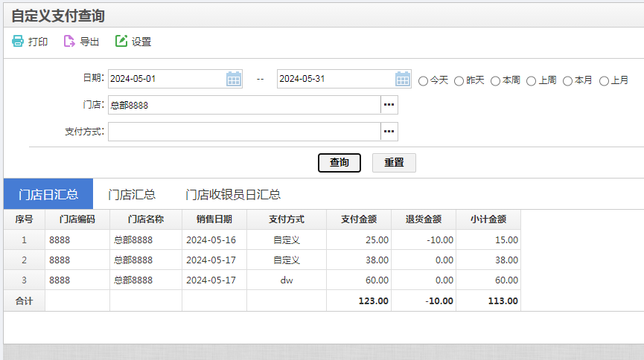Select the 本周 radio button
Screen dimensions: 644x360
coord(495,81)
